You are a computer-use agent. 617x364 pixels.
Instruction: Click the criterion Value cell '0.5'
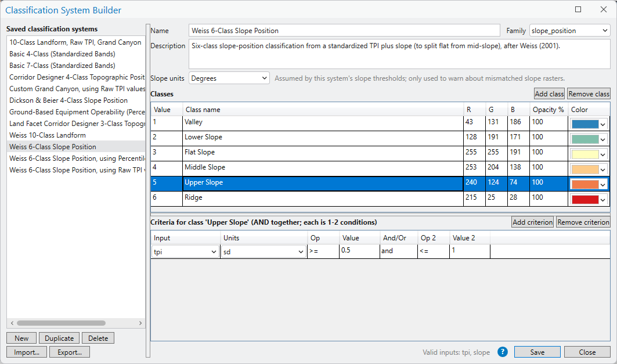[x=359, y=251]
